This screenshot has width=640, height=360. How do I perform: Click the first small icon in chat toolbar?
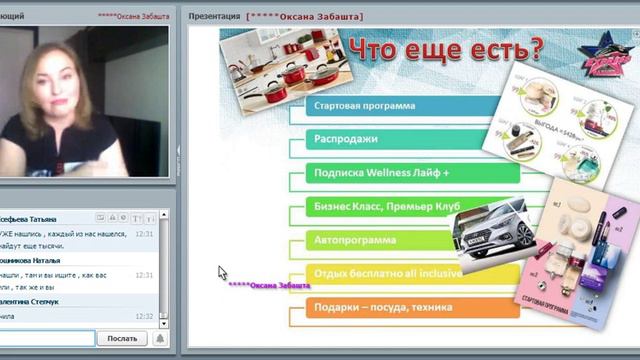(100, 218)
